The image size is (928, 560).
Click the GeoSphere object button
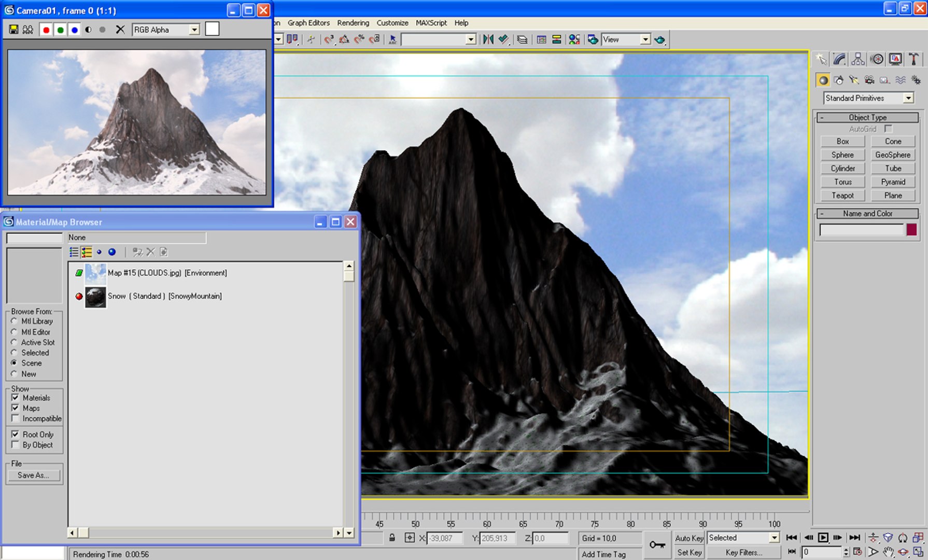pyautogui.click(x=893, y=155)
